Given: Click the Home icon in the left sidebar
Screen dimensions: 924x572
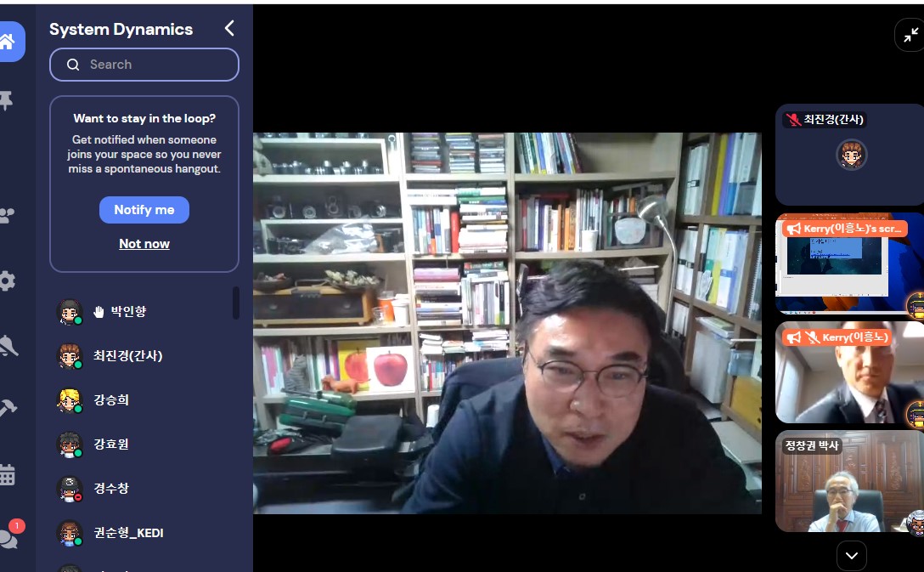Looking at the screenshot, I should click(8, 42).
